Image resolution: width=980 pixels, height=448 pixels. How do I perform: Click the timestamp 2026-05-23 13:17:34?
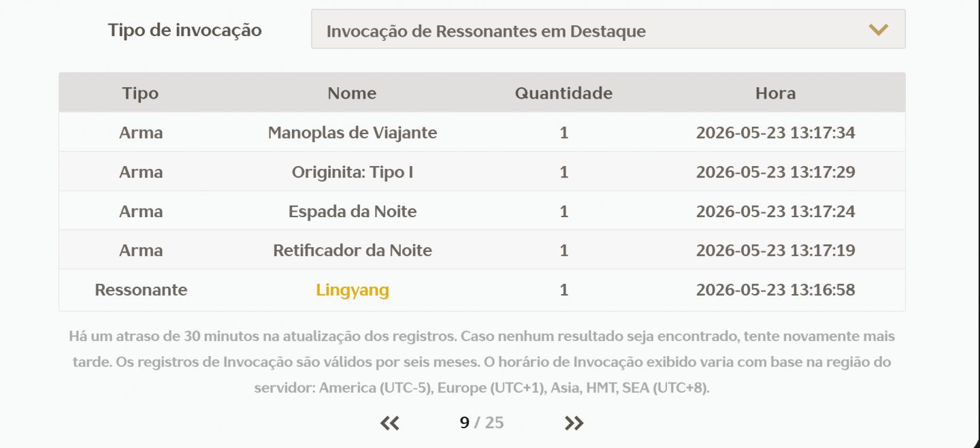(x=775, y=133)
